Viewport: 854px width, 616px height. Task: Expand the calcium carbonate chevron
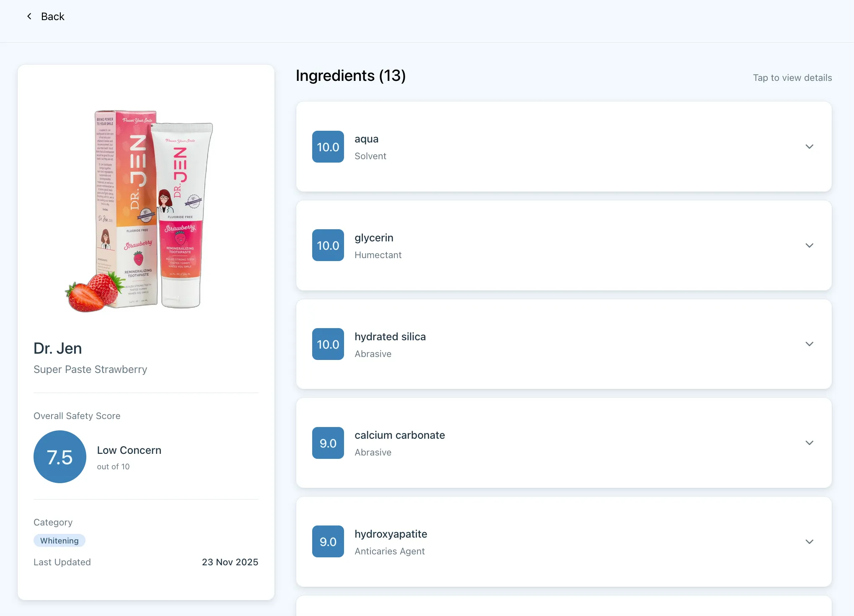(809, 443)
